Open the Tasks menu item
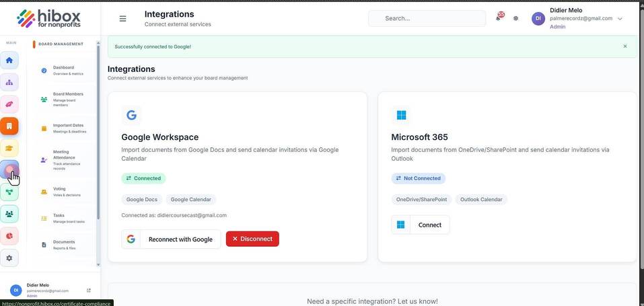 [x=65, y=218]
